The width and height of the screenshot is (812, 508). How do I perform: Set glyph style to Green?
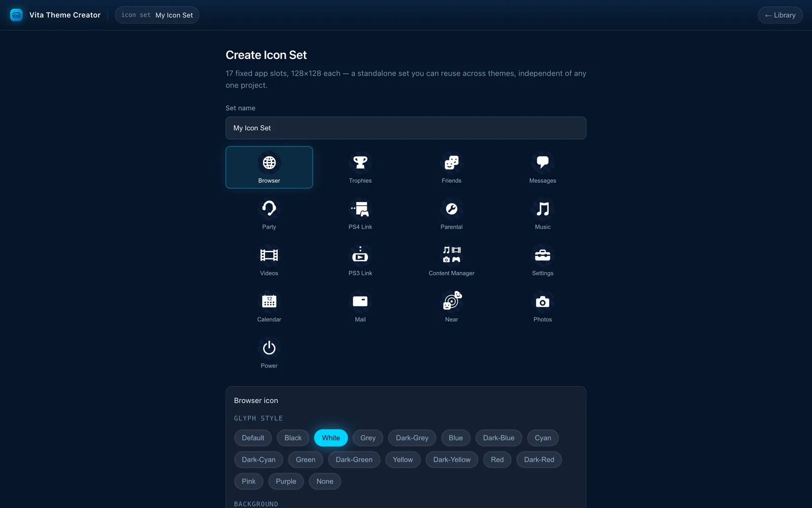coord(306,460)
